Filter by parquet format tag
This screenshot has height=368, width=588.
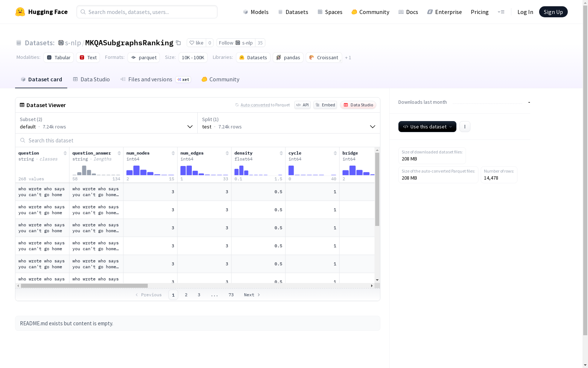[x=144, y=57]
